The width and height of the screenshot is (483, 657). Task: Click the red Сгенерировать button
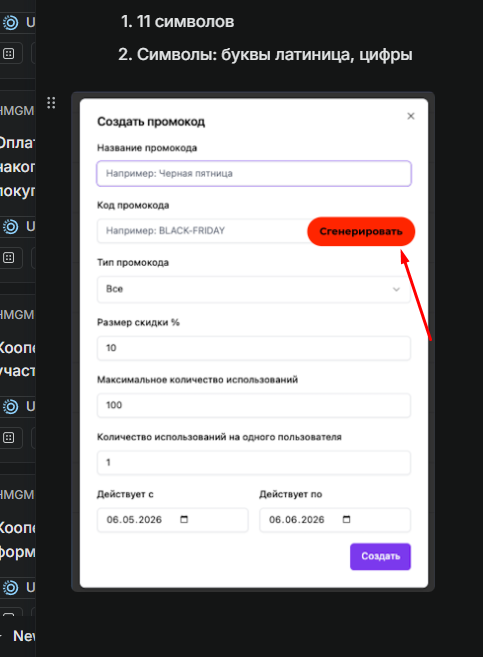361,231
